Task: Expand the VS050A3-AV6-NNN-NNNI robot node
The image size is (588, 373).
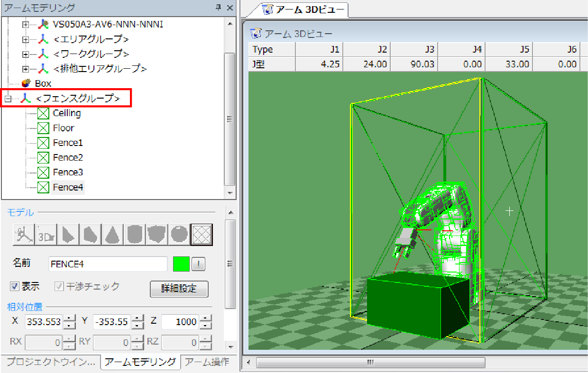Action: 26,24
